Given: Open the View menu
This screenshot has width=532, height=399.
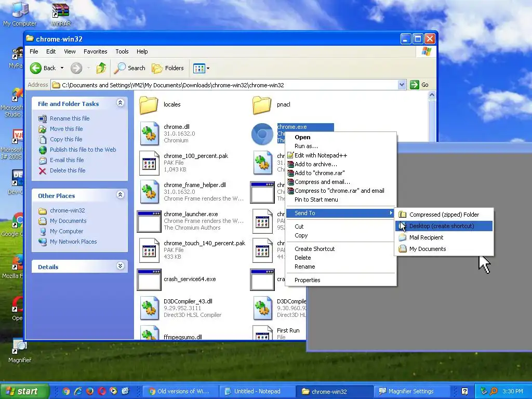Looking at the screenshot, I should [70, 51].
